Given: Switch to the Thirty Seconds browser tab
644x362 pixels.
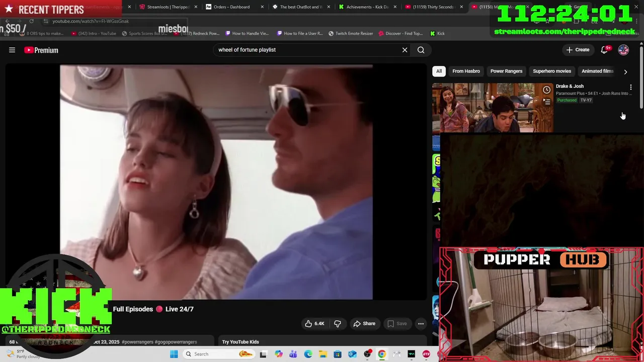Looking at the screenshot, I should 430,7.
